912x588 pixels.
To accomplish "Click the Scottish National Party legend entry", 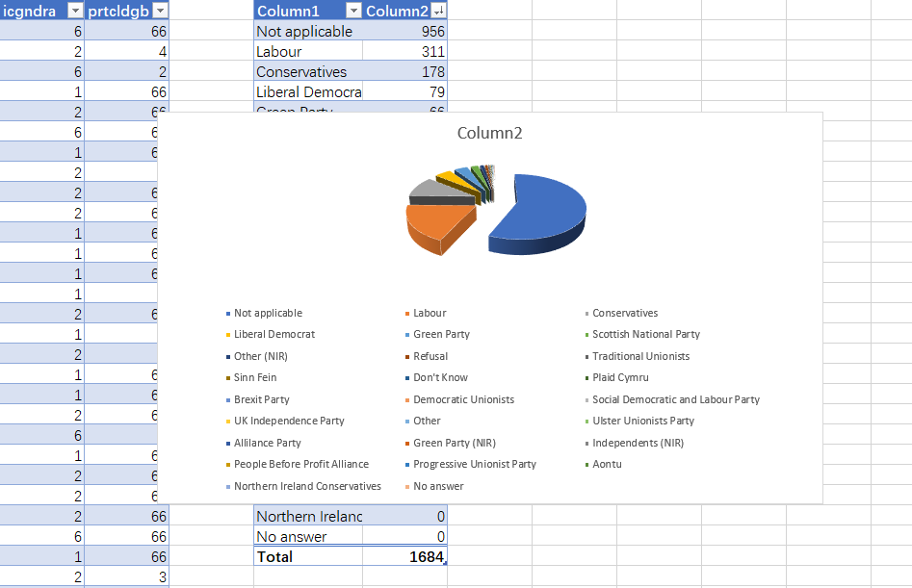I will 645,334.
